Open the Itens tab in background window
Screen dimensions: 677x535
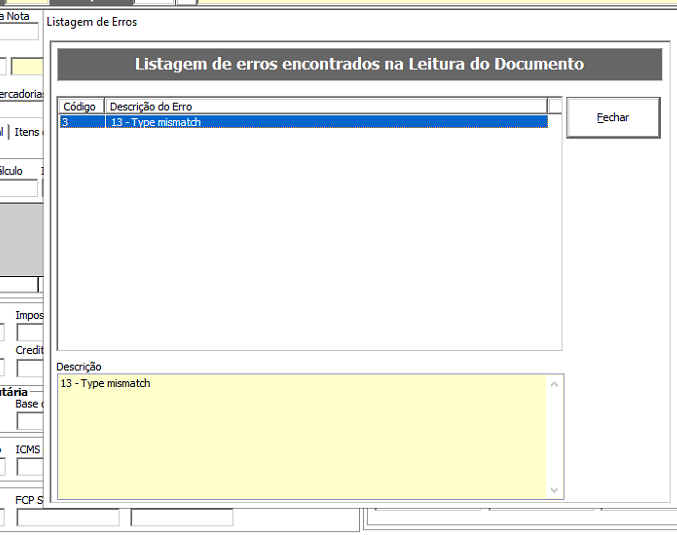tap(27, 132)
